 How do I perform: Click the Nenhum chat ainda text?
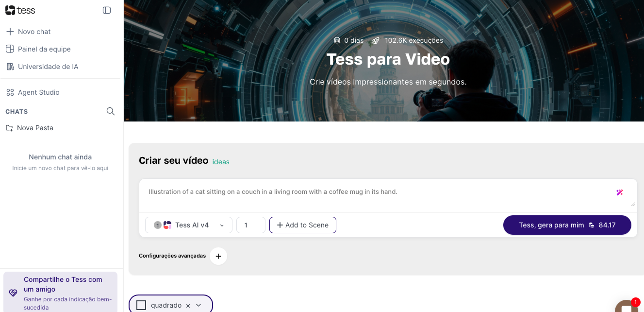60,157
